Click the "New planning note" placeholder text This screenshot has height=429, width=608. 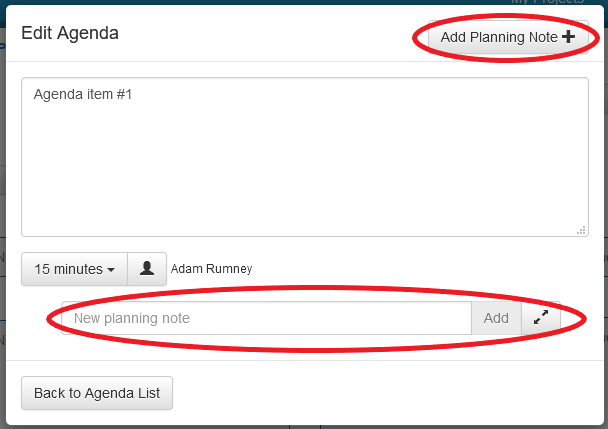click(x=132, y=318)
